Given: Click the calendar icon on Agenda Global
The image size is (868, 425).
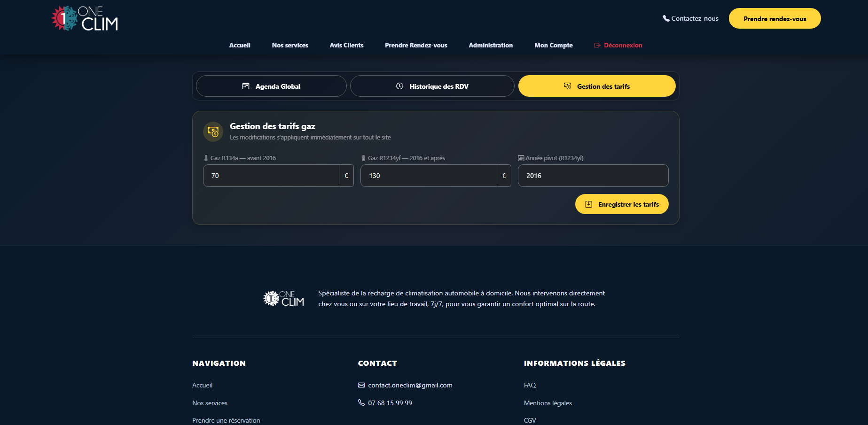Looking at the screenshot, I should [246, 86].
